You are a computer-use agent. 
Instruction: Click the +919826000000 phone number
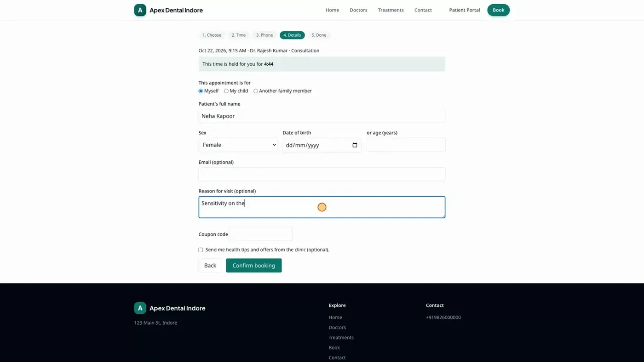(443, 317)
